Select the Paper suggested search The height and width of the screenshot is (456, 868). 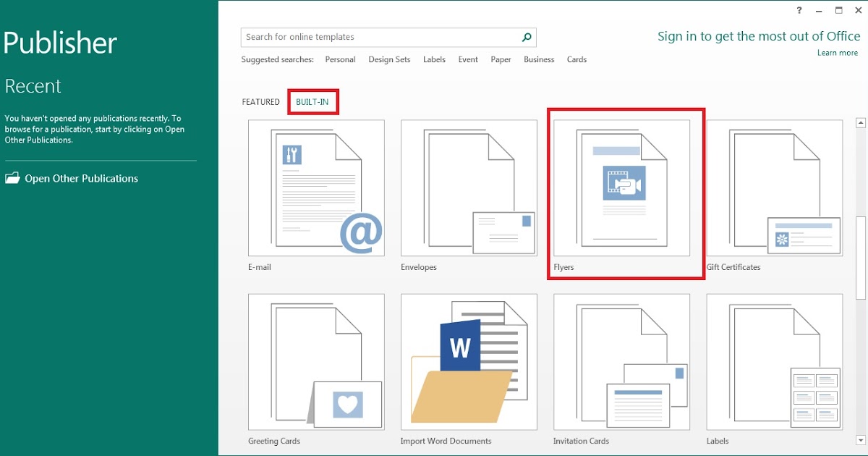501,59
